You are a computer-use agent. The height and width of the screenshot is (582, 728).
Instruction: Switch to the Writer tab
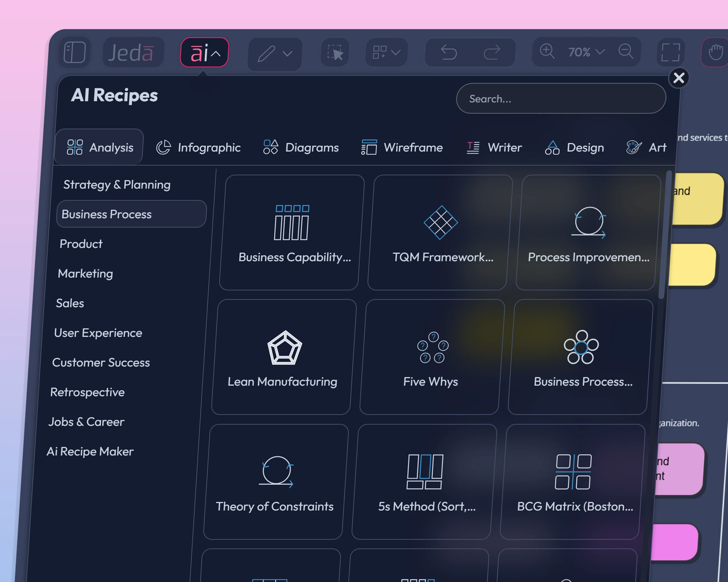tap(494, 147)
